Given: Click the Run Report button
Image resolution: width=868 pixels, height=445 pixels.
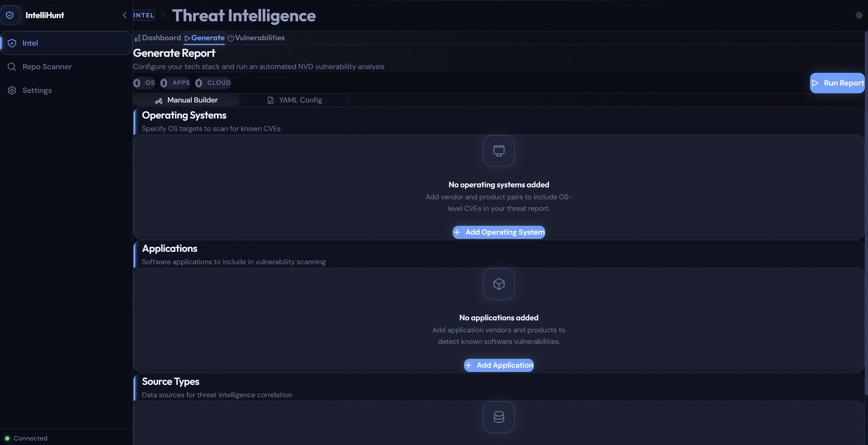Looking at the screenshot, I should 837,83.
